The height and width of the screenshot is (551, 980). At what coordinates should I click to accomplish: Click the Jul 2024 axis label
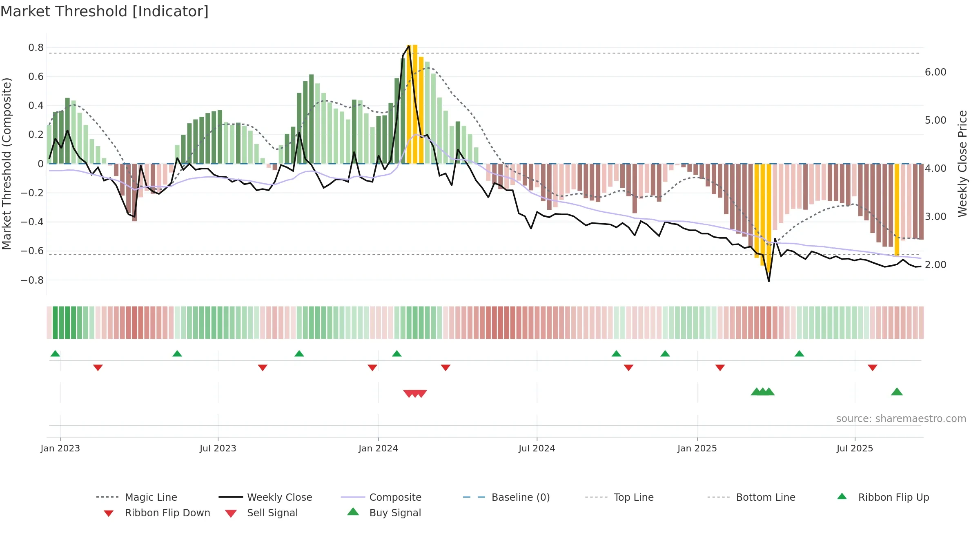[537, 449]
